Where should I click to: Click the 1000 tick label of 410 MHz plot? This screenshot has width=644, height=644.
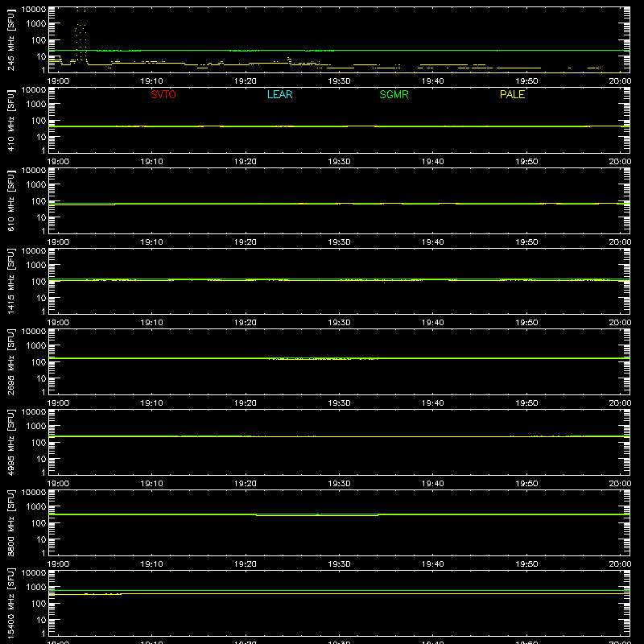point(36,104)
